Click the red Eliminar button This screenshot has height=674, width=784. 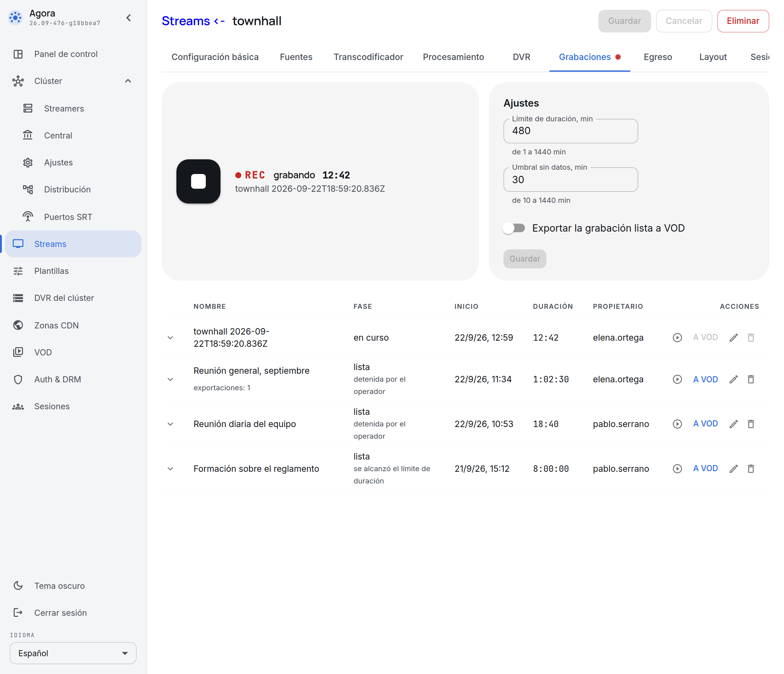[x=743, y=21]
